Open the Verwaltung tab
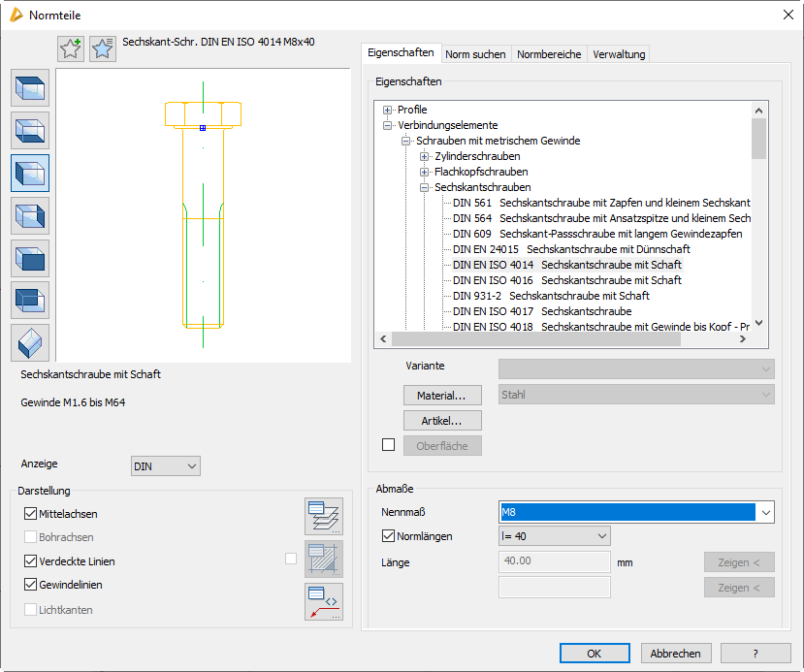The height and width of the screenshot is (672, 804). coord(619,54)
